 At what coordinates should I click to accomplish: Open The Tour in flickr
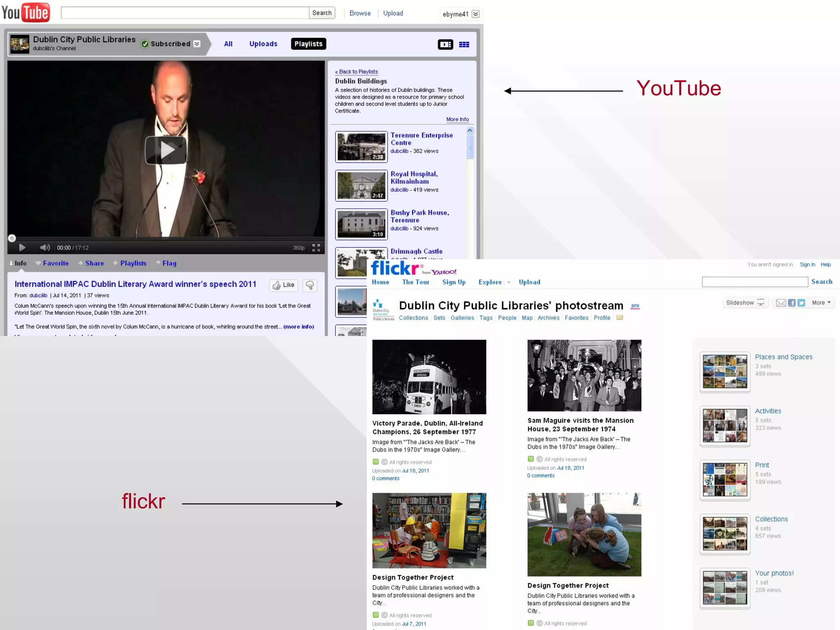coord(415,282)
